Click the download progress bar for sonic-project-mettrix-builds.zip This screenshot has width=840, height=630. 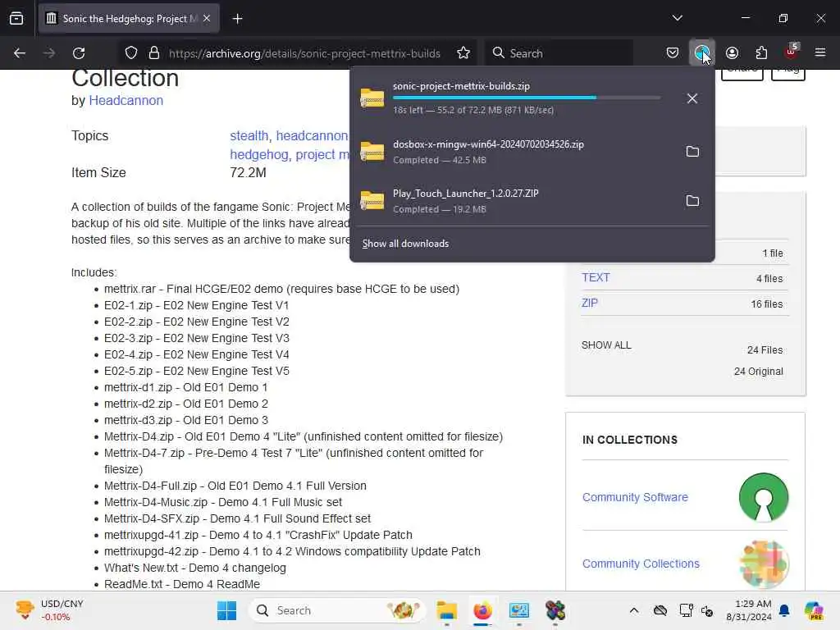pos(527,98)
